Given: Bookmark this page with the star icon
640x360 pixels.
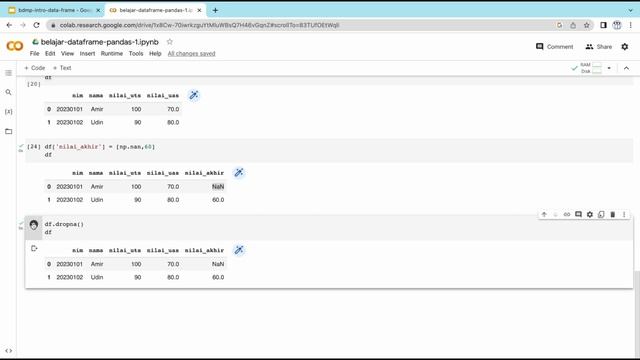Looking at the screenshot, I should click(x=587, y=25).
